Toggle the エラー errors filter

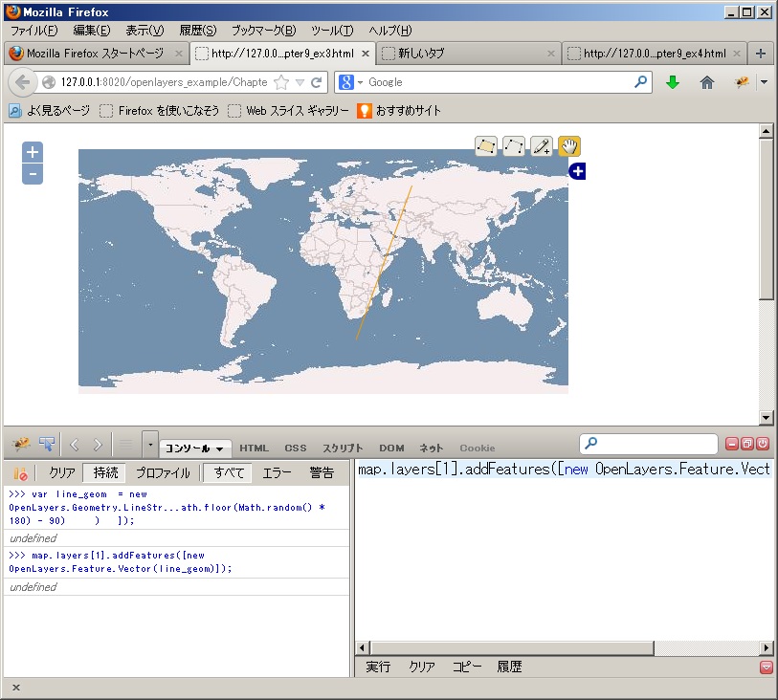(x=278, y=472)
